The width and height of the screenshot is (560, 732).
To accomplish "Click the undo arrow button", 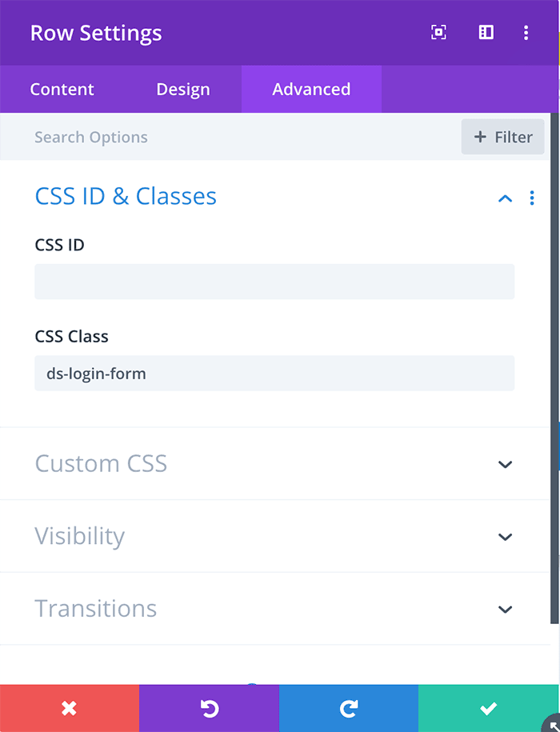I will click(209, 708).
